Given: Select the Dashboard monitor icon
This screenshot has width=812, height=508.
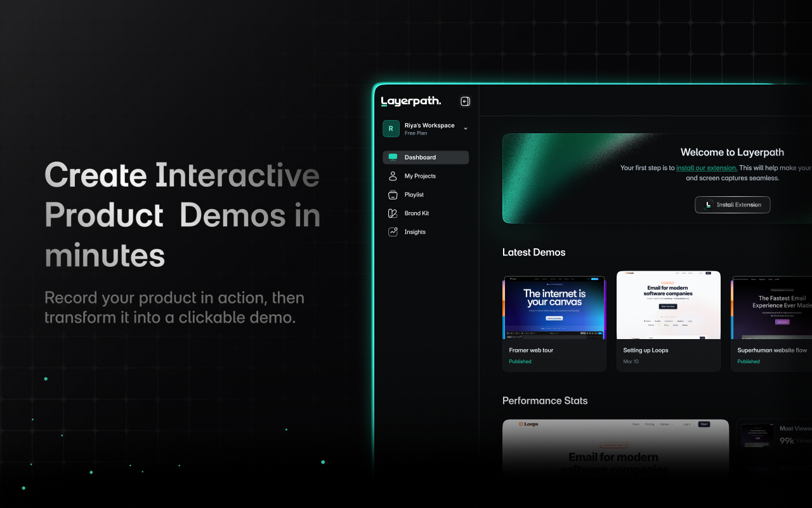Looking at the screenshot, I should coord(393,157).
